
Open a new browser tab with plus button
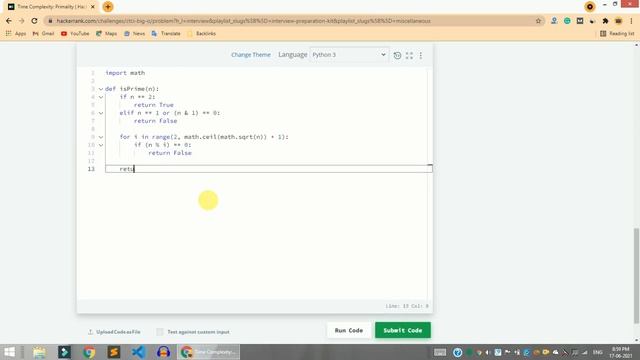point(108,7)
